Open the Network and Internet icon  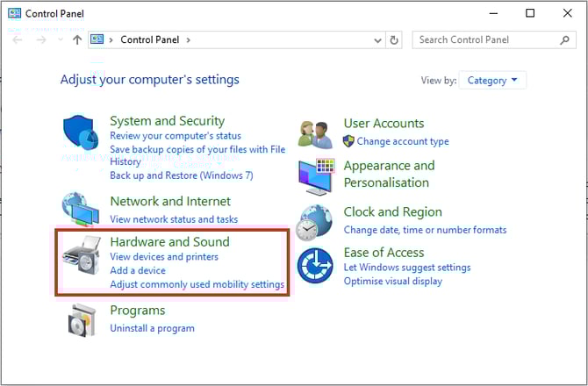click(x=82, y=210)
